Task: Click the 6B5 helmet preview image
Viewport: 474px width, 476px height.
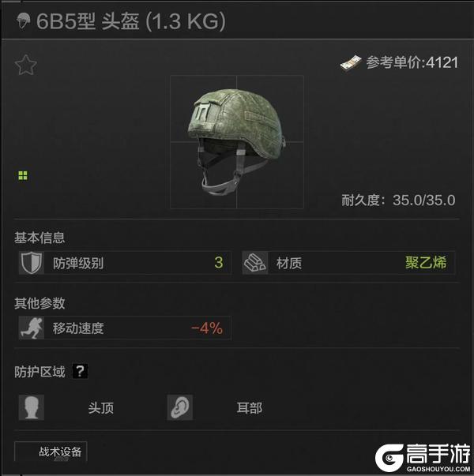Action: tap(237, 142)
